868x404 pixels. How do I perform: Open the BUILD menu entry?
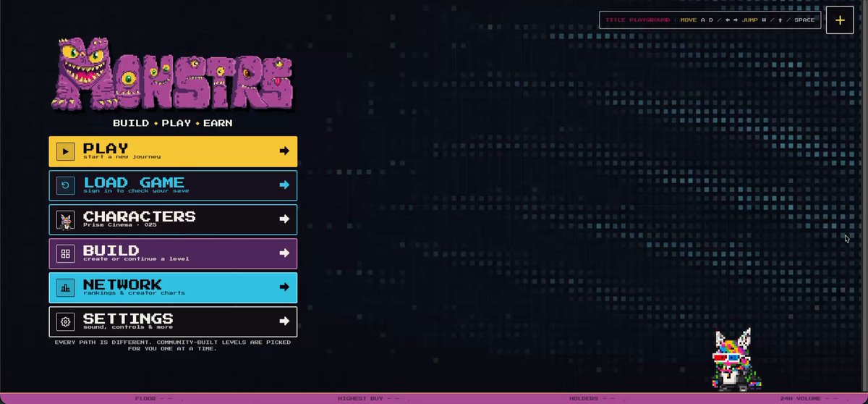[x=173, y=253]
